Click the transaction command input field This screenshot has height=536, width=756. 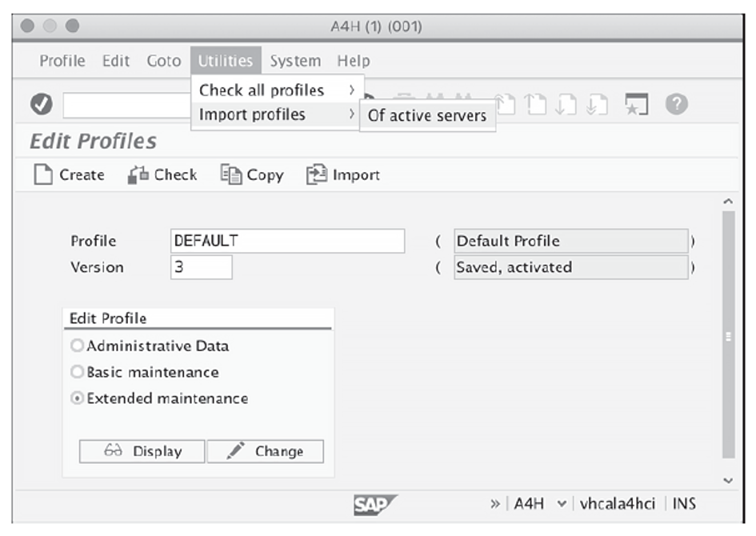(x=127, y=105)
